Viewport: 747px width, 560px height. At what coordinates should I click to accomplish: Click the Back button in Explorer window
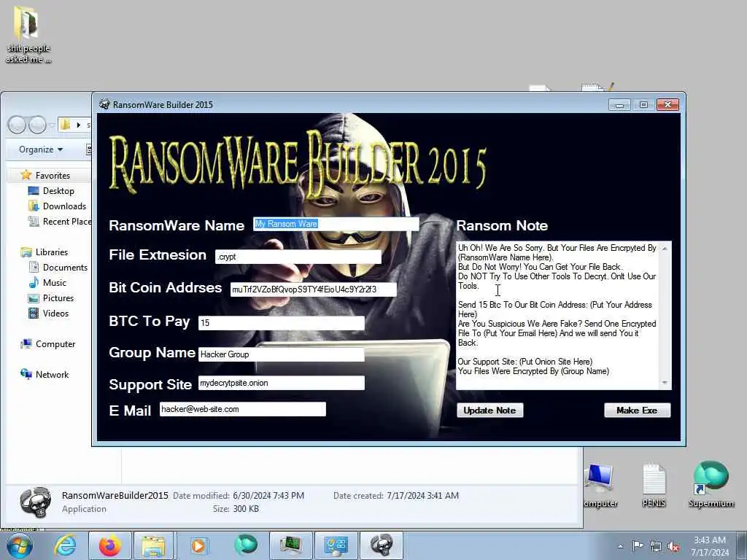pyautogui.click(x=18, y=125)
